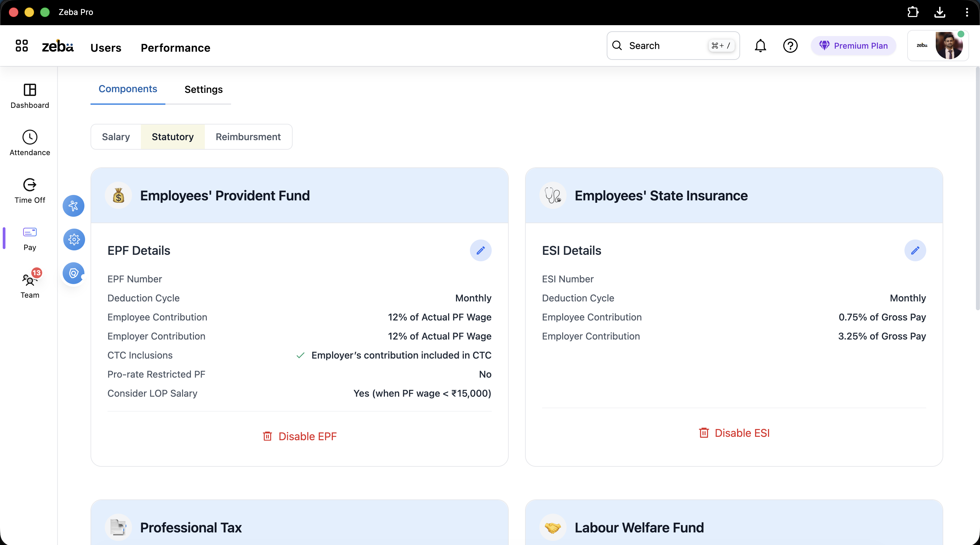The image size is (980, 545).
Task: Click the blue gear floating button
Action: click(x=74, y=239)
